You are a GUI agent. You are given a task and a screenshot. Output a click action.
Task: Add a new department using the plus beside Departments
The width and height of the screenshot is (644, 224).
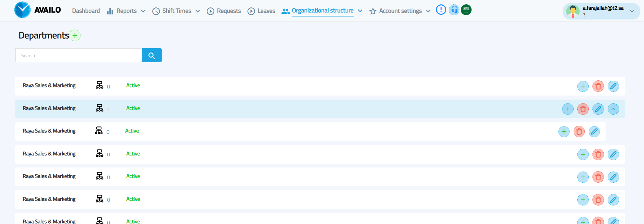click(x=75, y=35)
